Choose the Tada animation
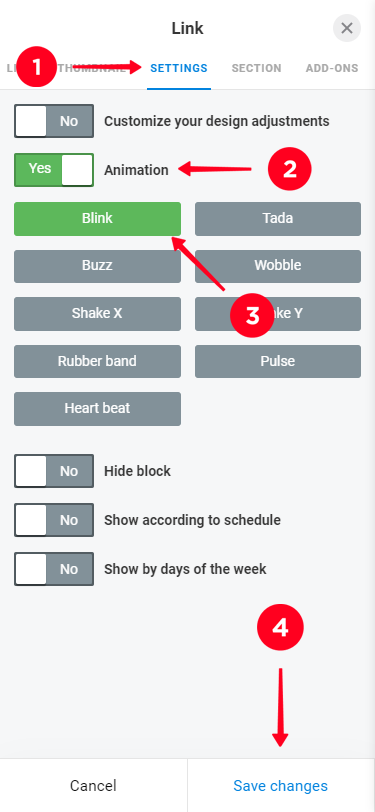Screen dimensions: 375x812 [x=278, y=219]
